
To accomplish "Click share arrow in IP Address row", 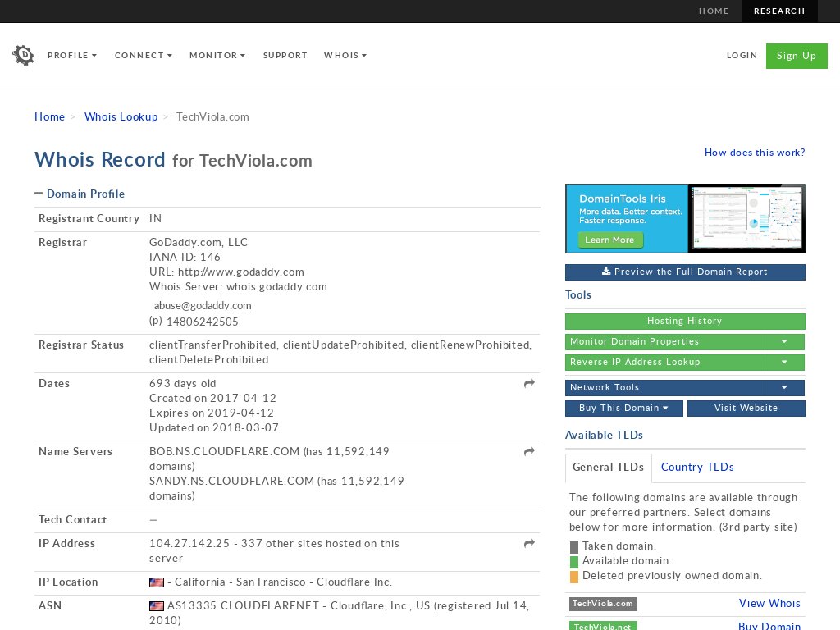I will (529, 544).
